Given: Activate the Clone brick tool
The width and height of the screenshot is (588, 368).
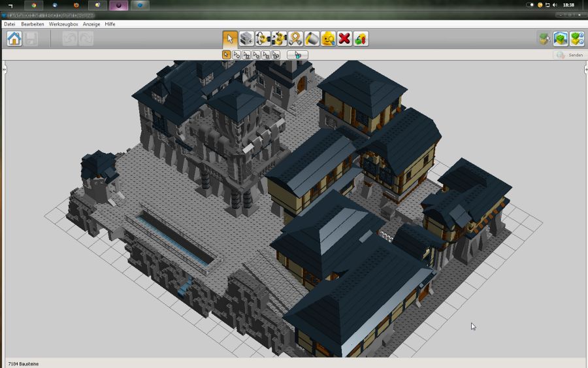Looking at the screenshot, I should click(246, 39).
